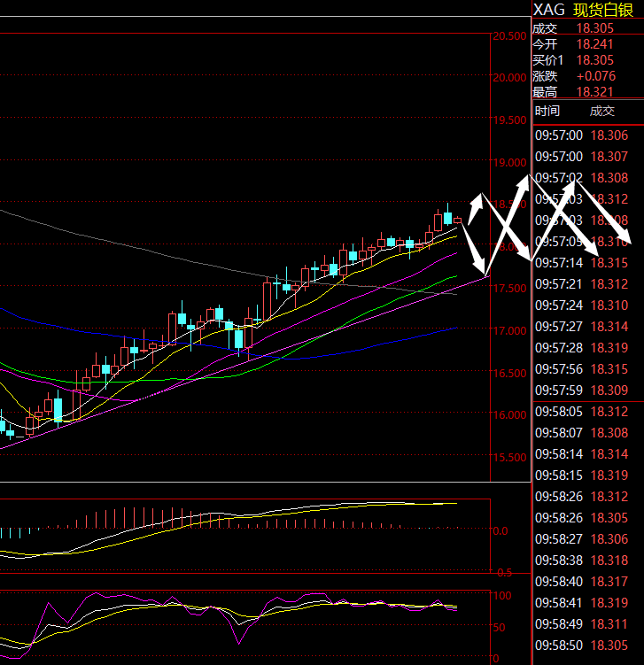The height and width of the screenshot is (665, 644).
Task: Click the XAG symbol code in the header
Action: point(549,11)
